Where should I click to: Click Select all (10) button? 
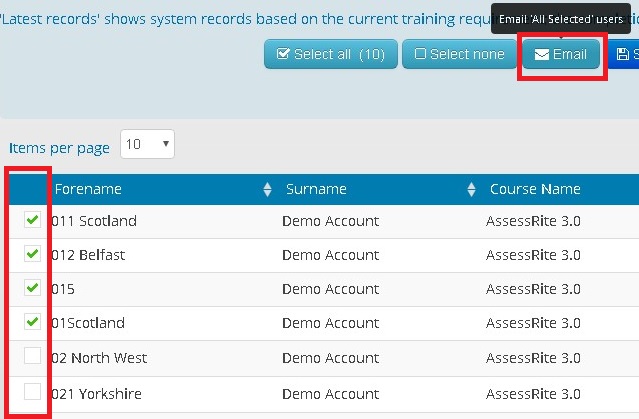[x=331, y=54]
